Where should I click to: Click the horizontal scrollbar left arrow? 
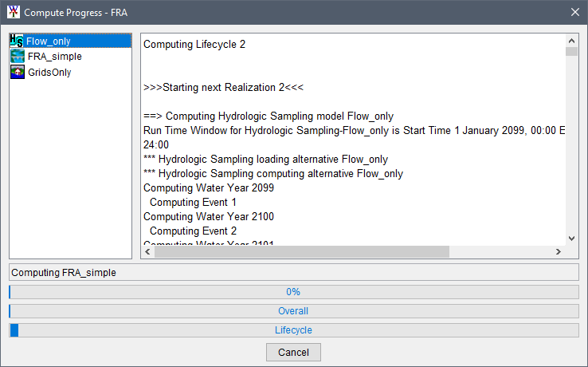tap(147, 251)
